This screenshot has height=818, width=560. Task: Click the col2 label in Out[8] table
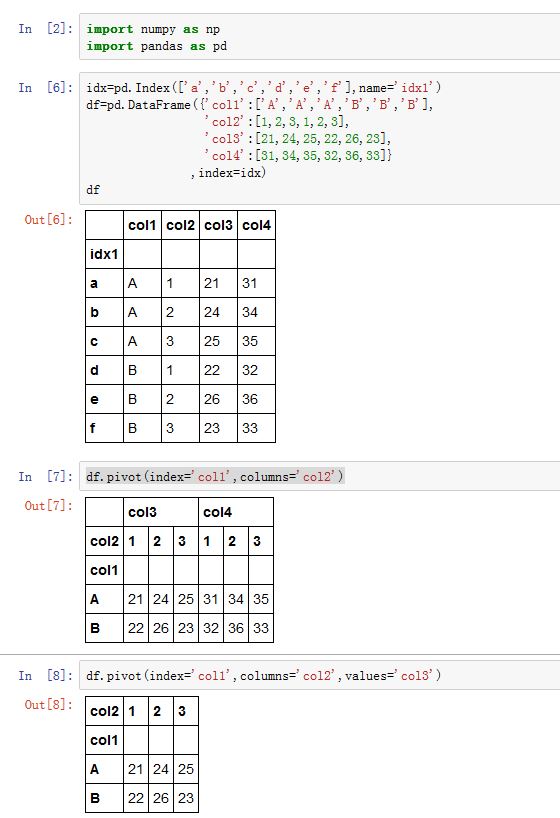coord(104,711)
